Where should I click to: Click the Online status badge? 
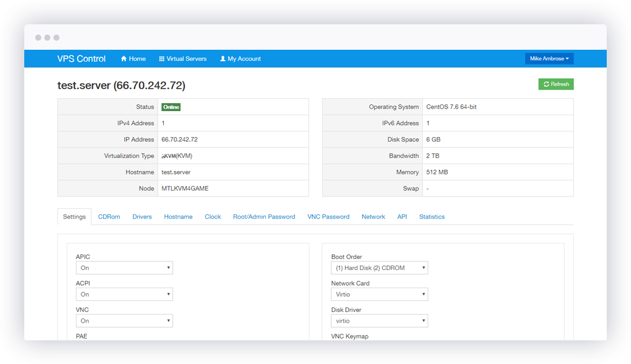pyautogui.click(x=170, y=106)
